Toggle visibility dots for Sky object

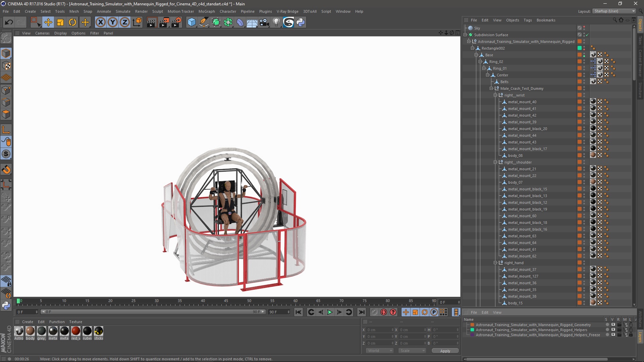[584, 28]
